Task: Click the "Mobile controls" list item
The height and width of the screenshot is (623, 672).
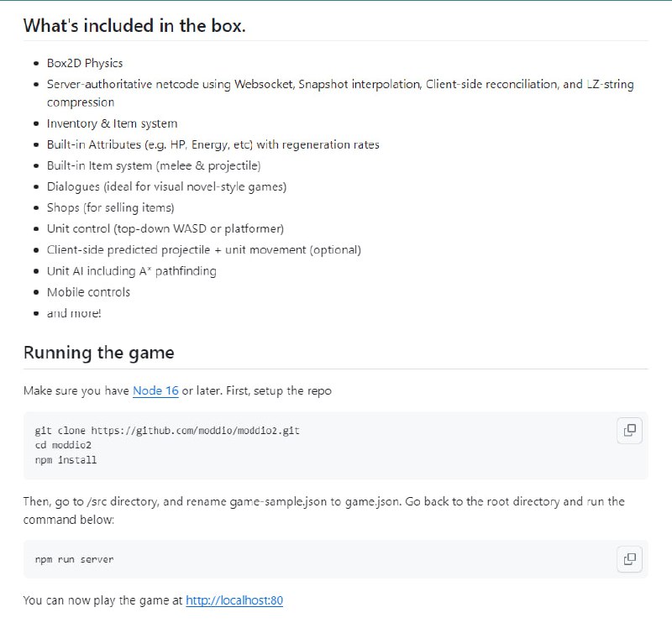Action: 88,292
